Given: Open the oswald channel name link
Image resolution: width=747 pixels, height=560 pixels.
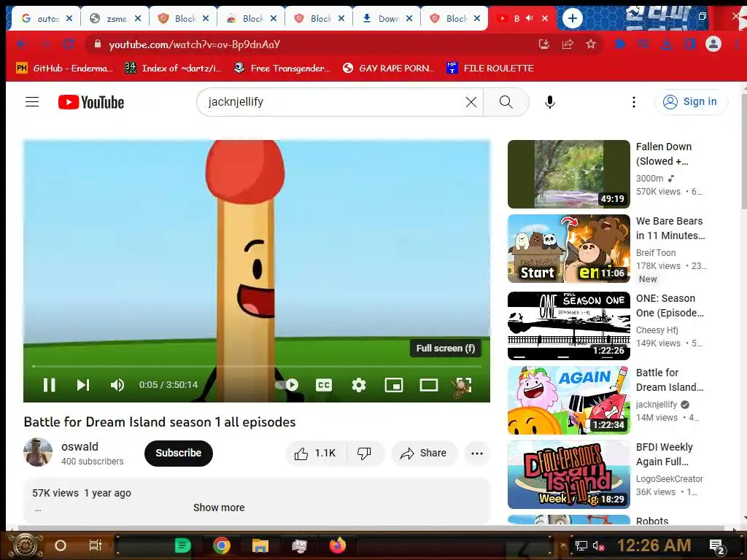Looking at the screenshot, I should click(80, 447).
